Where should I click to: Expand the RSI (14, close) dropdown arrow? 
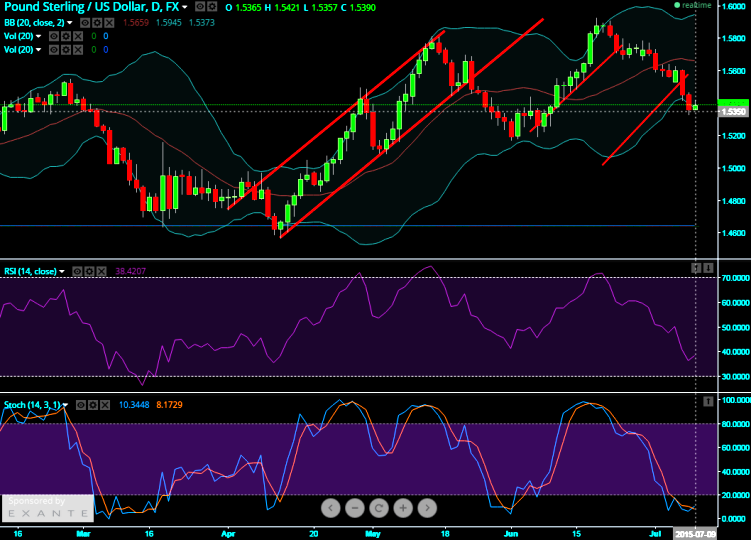(x=62, y=271)
